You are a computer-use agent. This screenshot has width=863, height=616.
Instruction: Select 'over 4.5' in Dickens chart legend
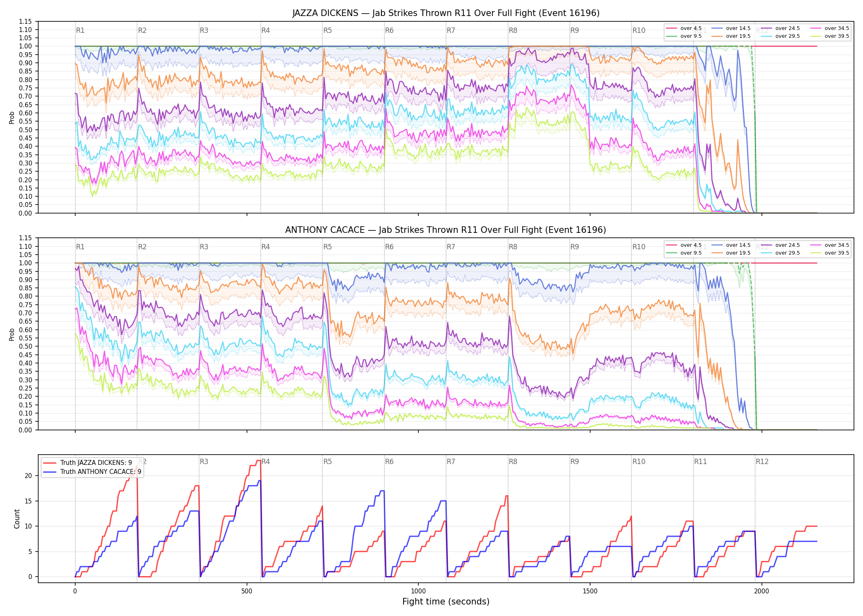click(x=684, y=28)
